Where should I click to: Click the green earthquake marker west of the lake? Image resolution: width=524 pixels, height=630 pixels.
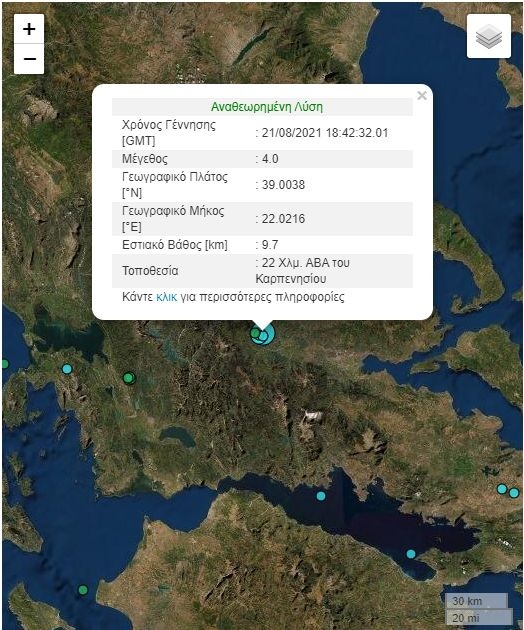pyautogui.click(x=129, y=378)
